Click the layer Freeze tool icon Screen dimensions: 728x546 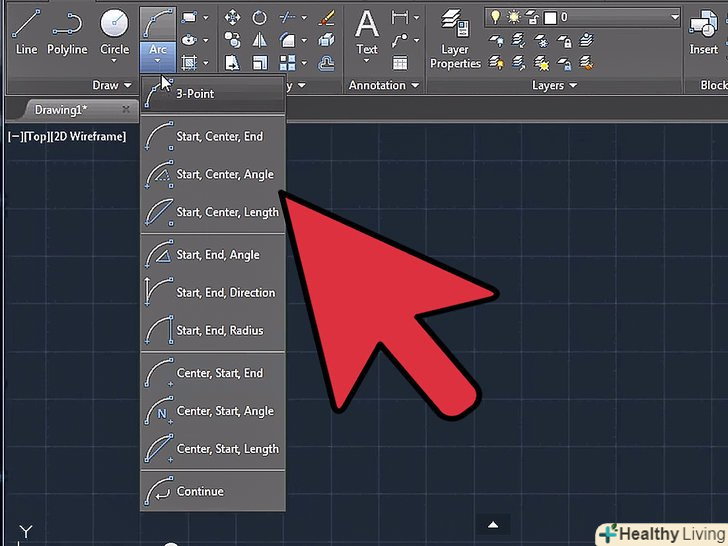[541, 41]
